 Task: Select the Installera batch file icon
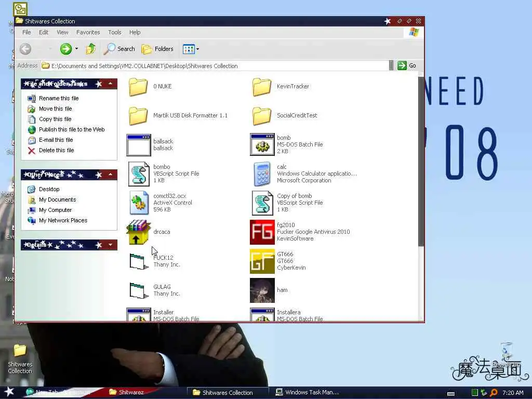point(262,314)
